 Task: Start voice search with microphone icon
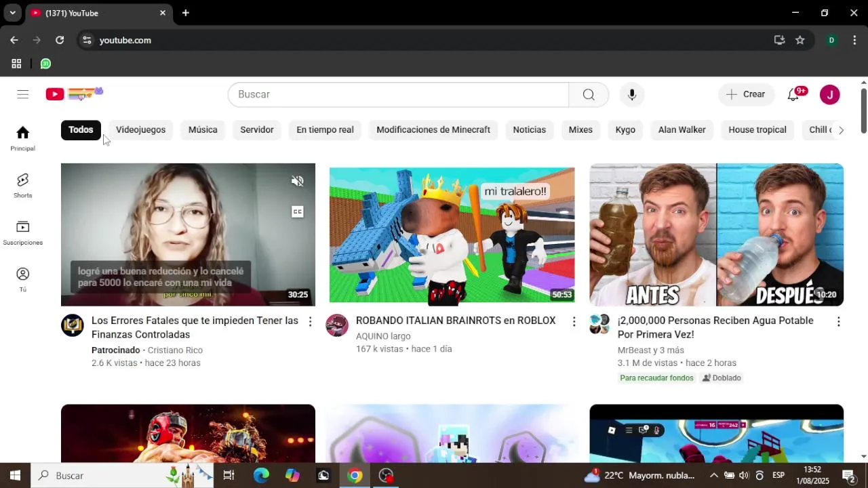(x=632, y=94)
